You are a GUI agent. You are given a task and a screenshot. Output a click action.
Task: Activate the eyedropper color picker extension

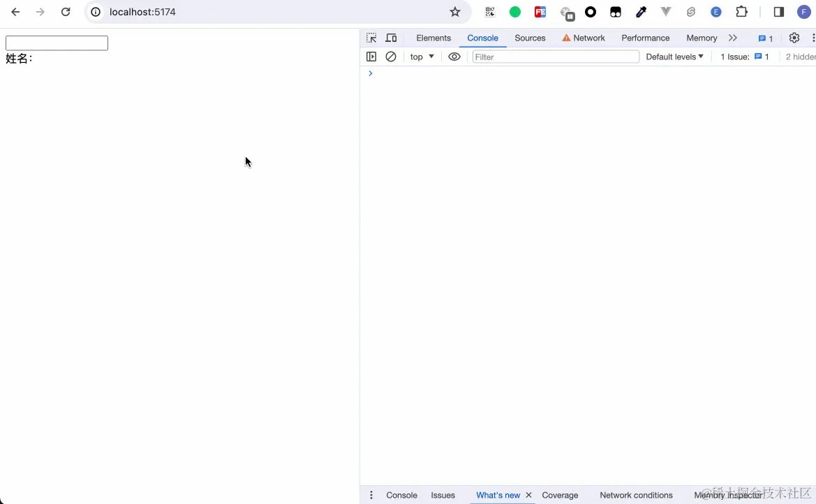point(641,12)
